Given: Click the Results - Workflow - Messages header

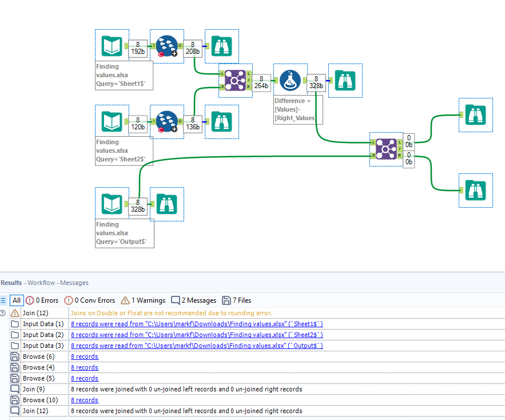Looking at the screenshot, I should tap(45, 283).
